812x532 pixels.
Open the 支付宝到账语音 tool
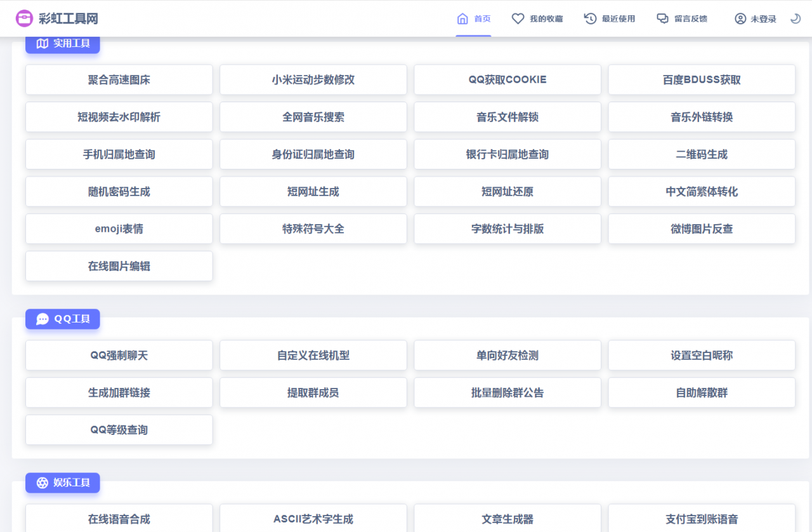pos(702,518)
